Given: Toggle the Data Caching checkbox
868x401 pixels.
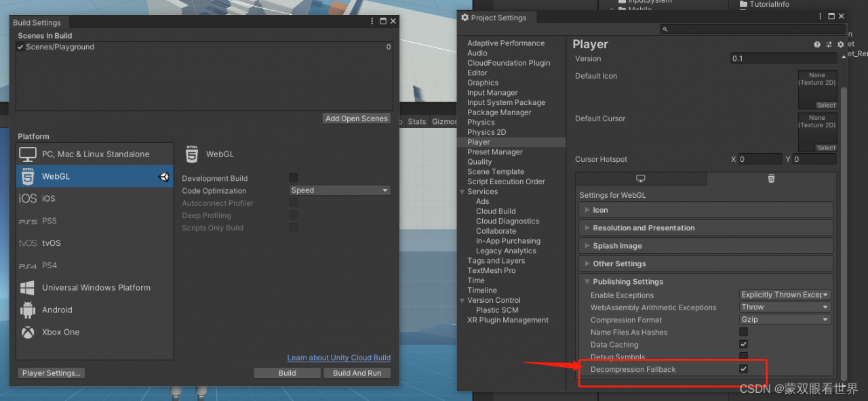Looking at the screenshot, I should point(743,344).
